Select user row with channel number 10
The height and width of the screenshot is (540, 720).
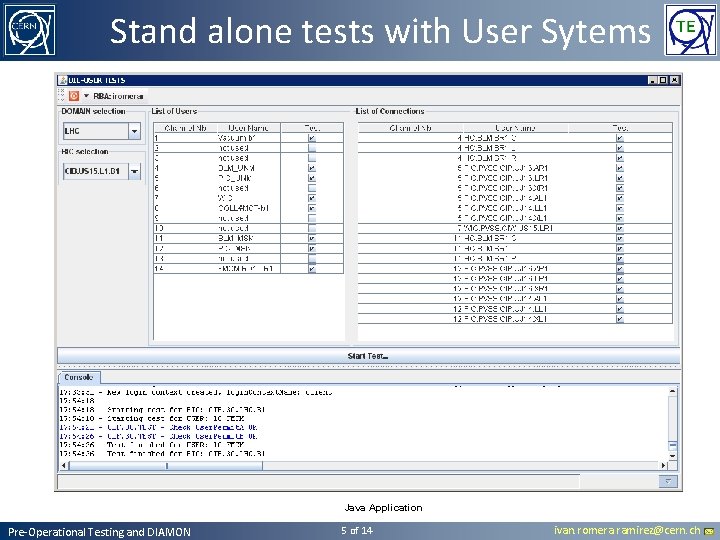point(248,228)
